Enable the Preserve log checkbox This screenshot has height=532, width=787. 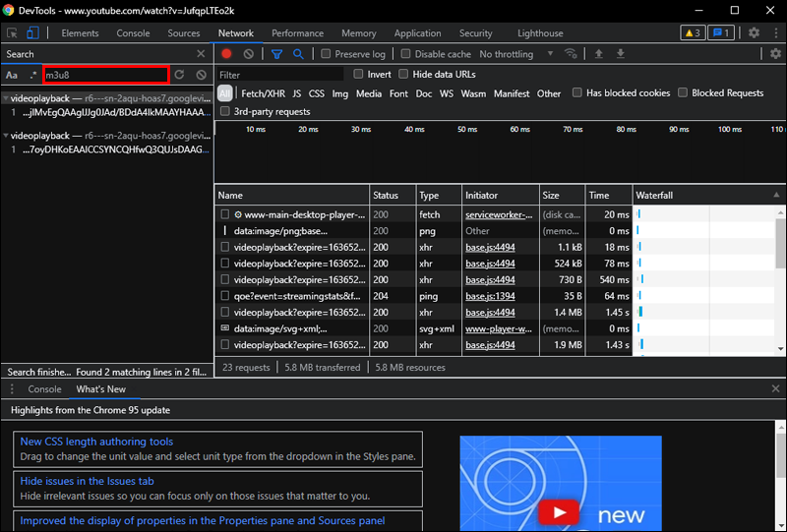tap(327, 54)
